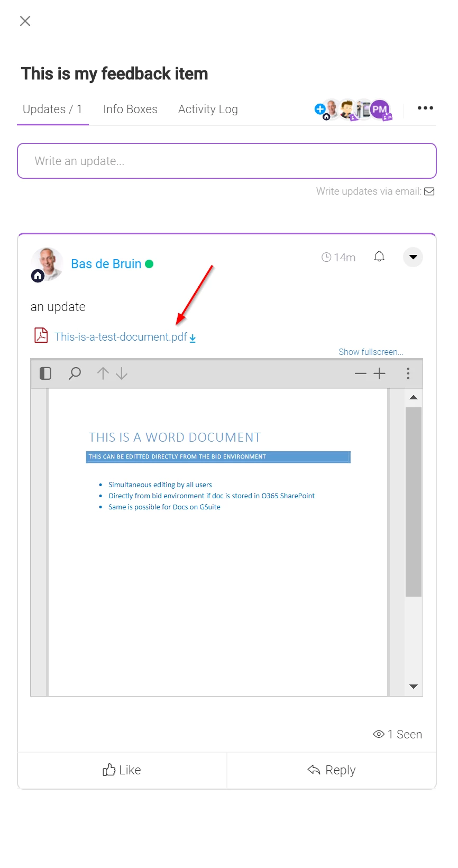The width and height of the screenshot is (458, 868).
Task: Open the Info Boxes tab
Action: (x=130, y=109)
